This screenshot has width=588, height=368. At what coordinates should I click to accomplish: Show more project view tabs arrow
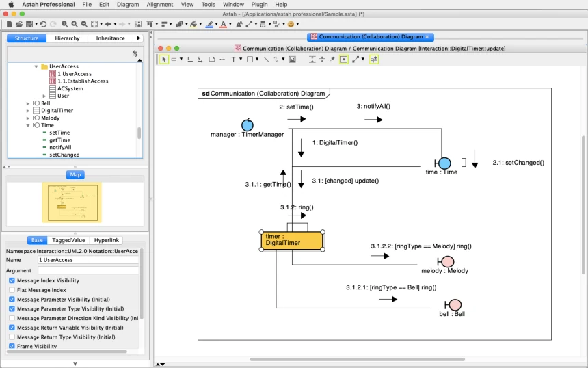139,38
